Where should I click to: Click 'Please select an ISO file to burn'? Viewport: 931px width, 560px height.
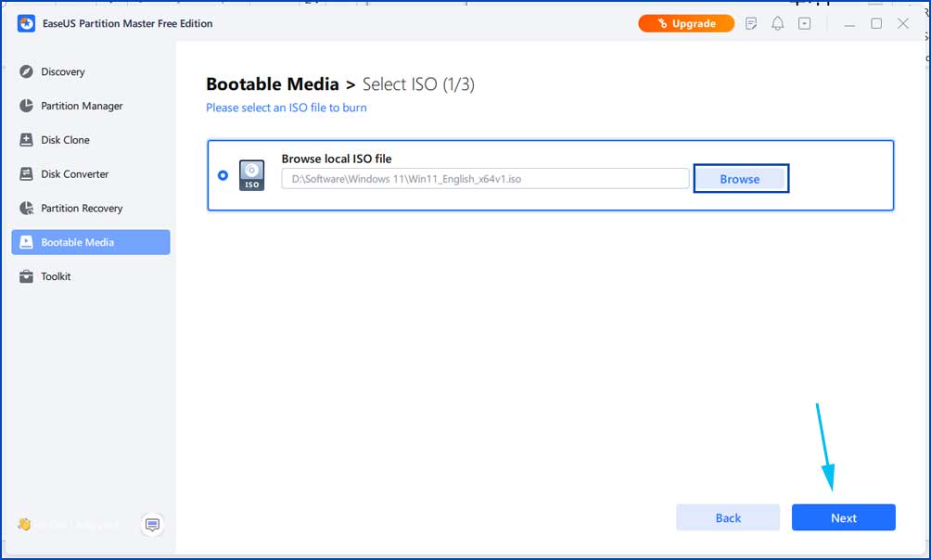point(287,108)
